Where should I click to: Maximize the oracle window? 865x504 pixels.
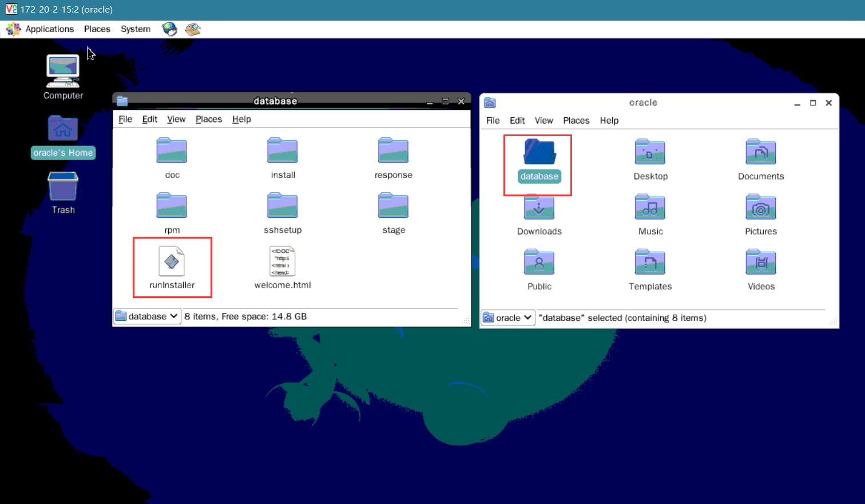pos(813,103)
